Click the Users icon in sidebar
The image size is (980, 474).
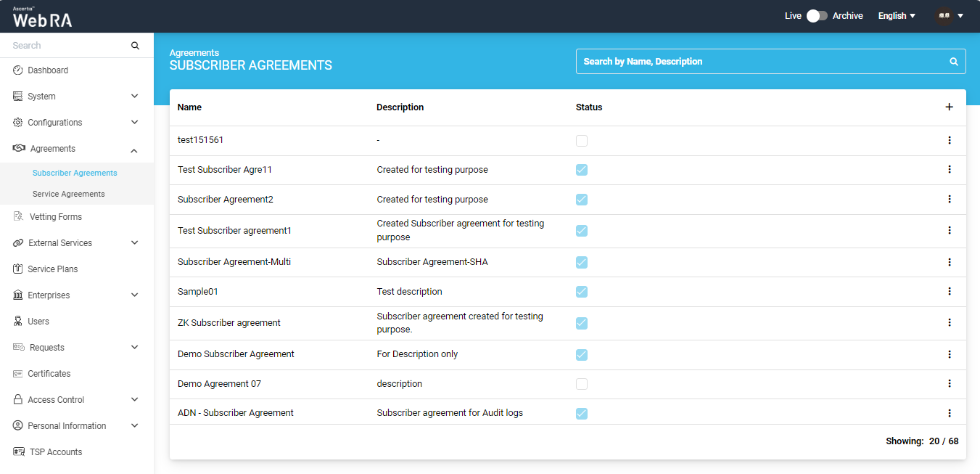18,322
